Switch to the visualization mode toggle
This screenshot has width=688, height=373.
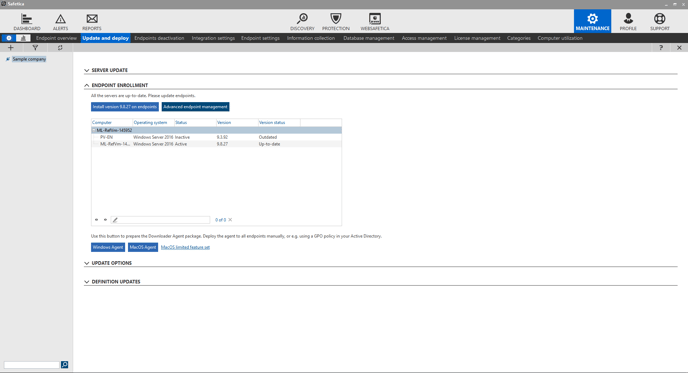23,38
